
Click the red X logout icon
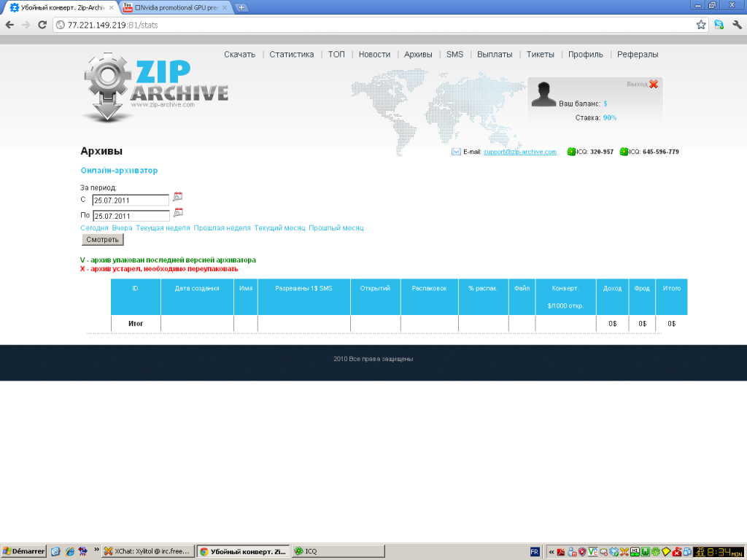pos(654,84)
